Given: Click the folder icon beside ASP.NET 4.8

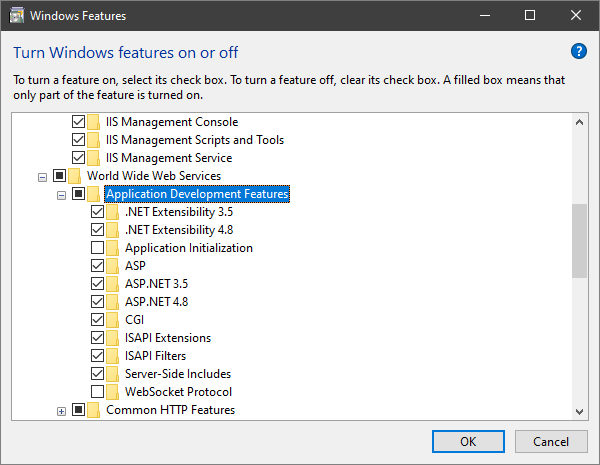Looking at the screenshot, I should tap(112, 302).
